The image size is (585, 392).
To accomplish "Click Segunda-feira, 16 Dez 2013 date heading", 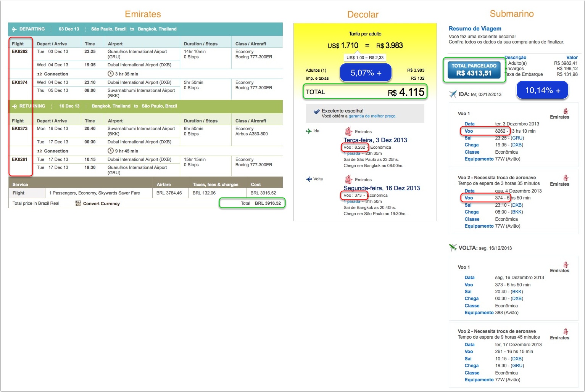I will pos(382,188).
